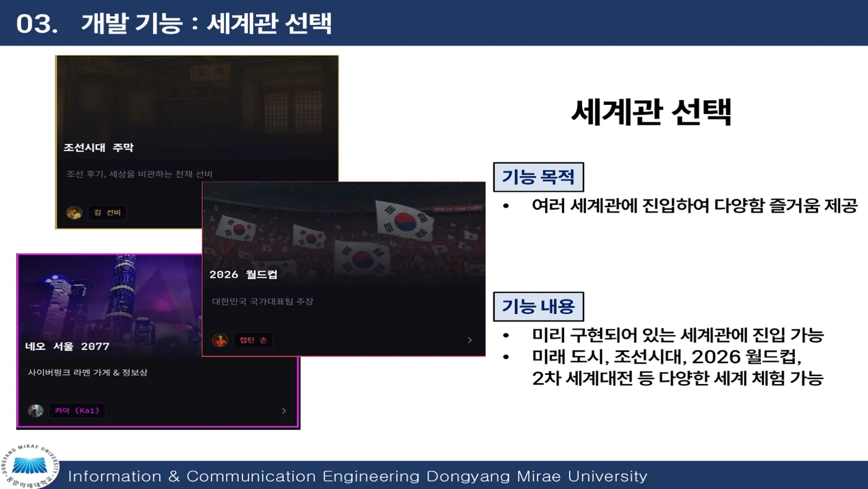The image size is (868, 489).
Task: Select the 카이 (Kai) character tag
Action: point(77,411)
